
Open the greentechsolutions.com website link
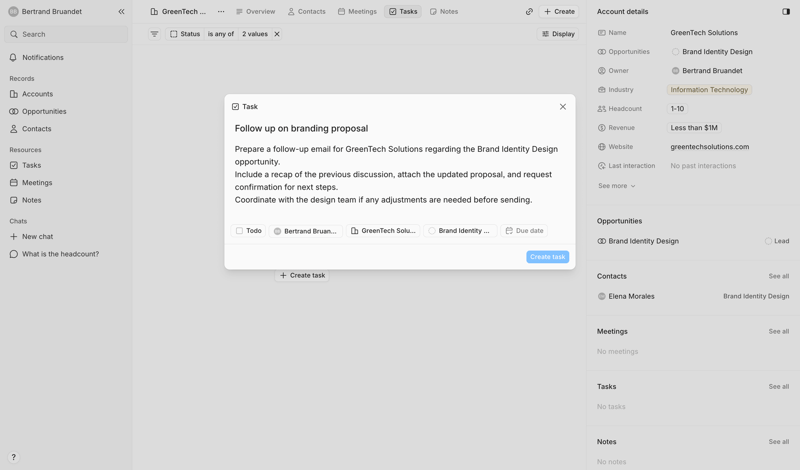tap(709, 147)
